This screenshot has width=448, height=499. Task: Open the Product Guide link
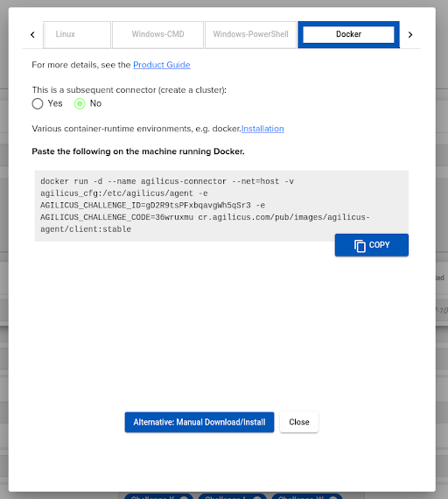pos(162,65)
